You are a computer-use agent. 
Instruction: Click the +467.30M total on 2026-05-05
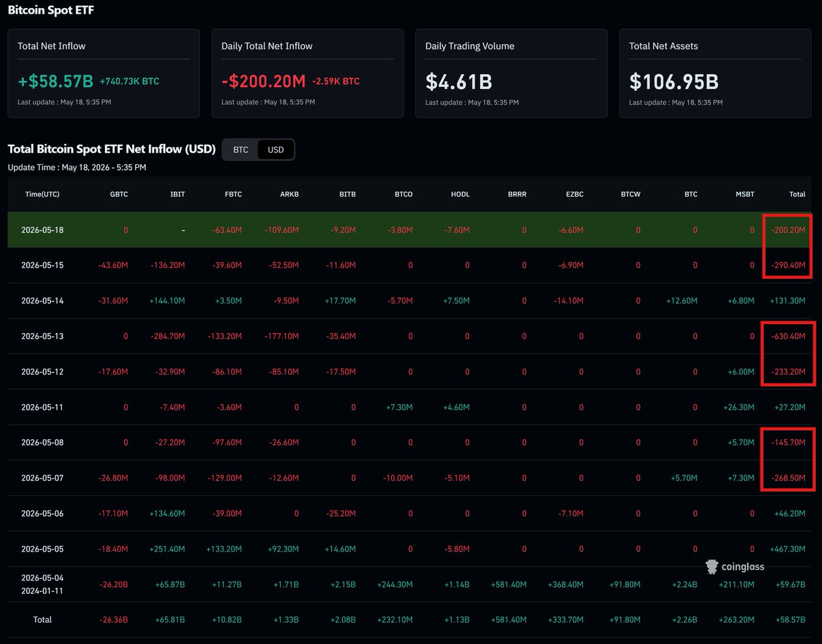(x=787, y=549)
